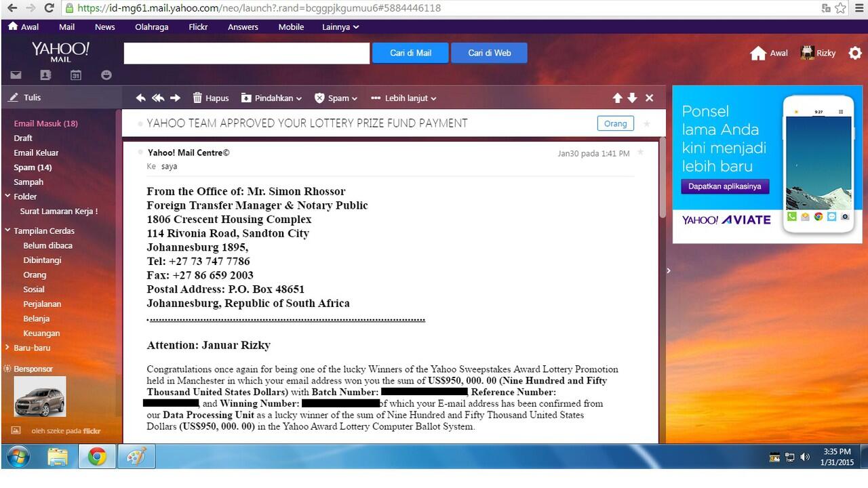Click the sponsored car thumbnail

[x=40, y=396]
